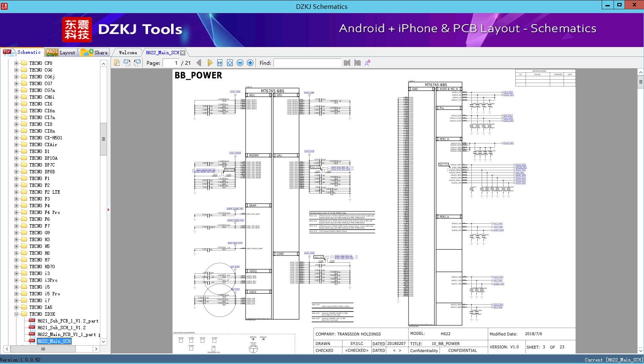Click the TECNO F4 Pro folder icon
The image size is (644, 364).
[25, 212]
